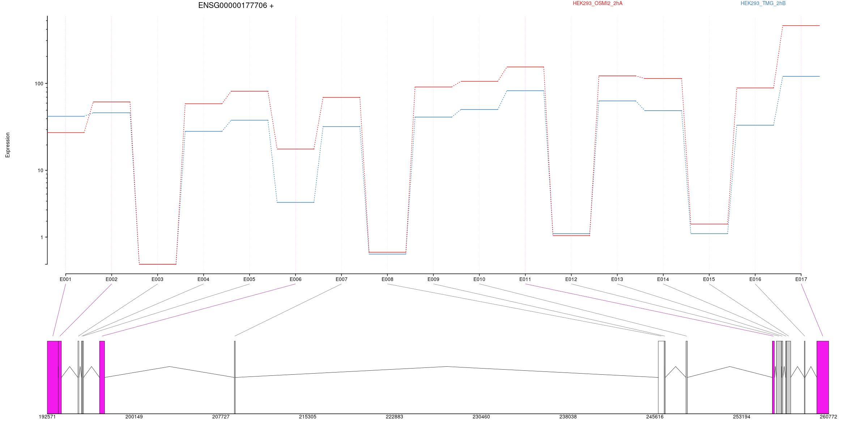This screenshot has width=868, height=434.
Task: Click the large magenta last exon block
Action: point(823,377)
